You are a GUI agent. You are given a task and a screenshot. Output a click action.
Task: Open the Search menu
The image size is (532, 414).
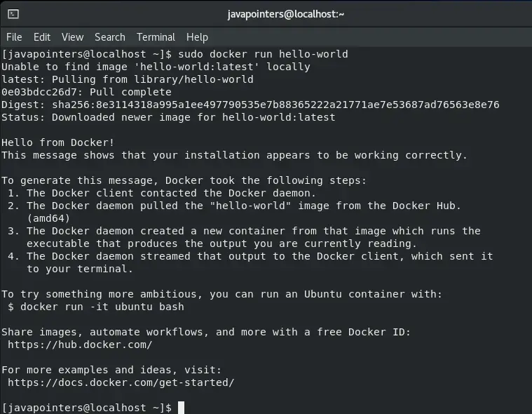point(110,37)
